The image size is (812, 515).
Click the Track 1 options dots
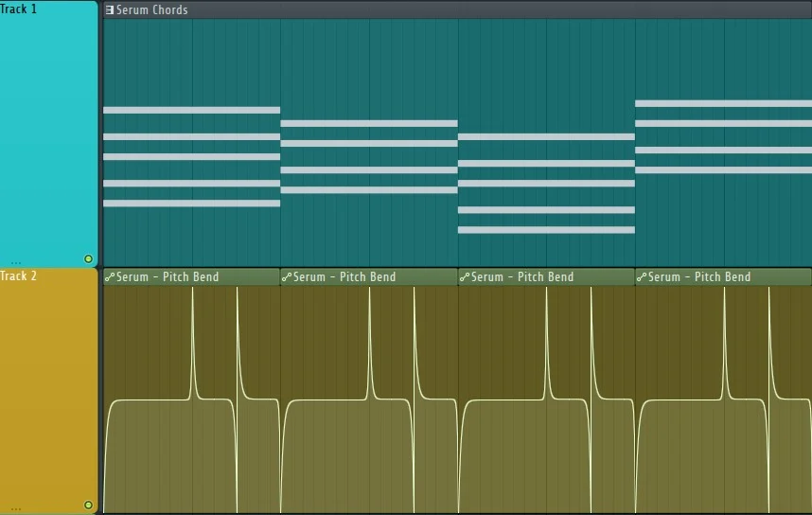(16, 262)
